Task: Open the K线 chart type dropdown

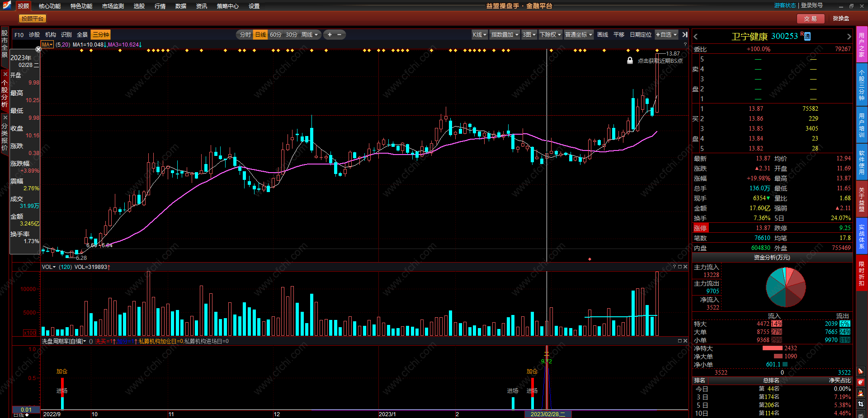Action: coord(479,35)
